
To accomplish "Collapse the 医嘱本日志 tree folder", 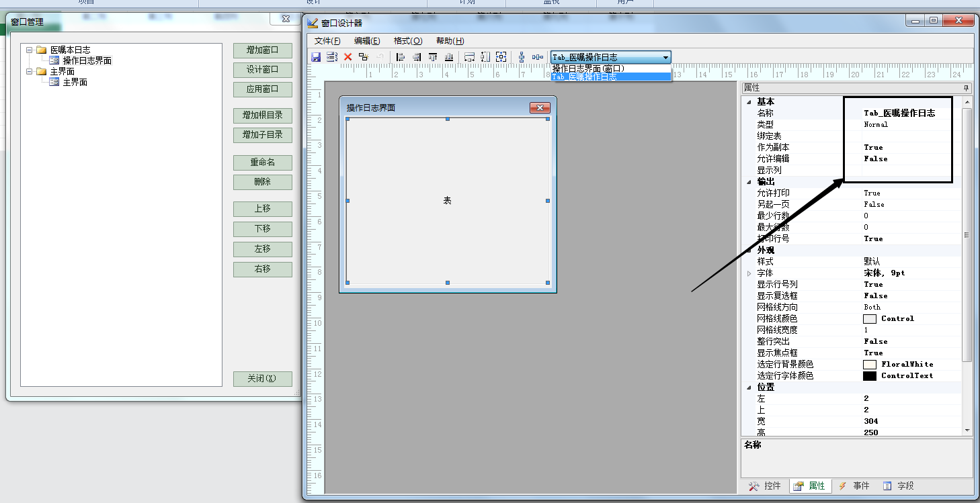I will tap(30, 50).
